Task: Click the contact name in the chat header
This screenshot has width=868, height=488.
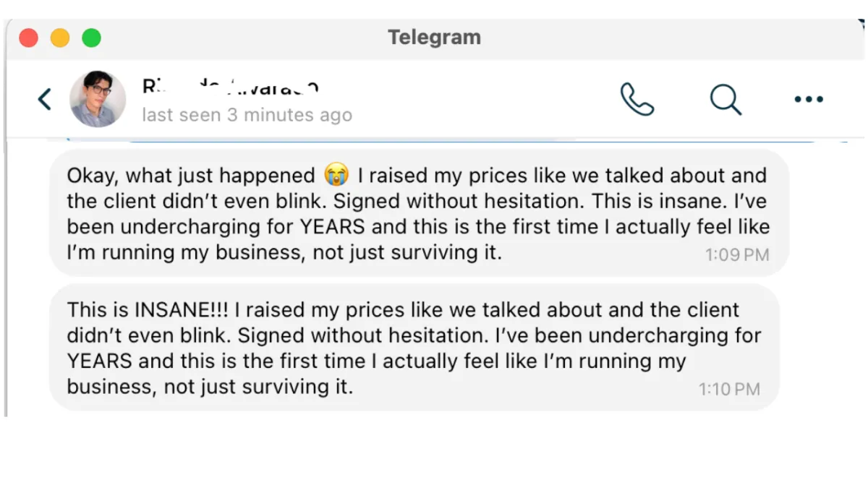Action: point(230,87)
